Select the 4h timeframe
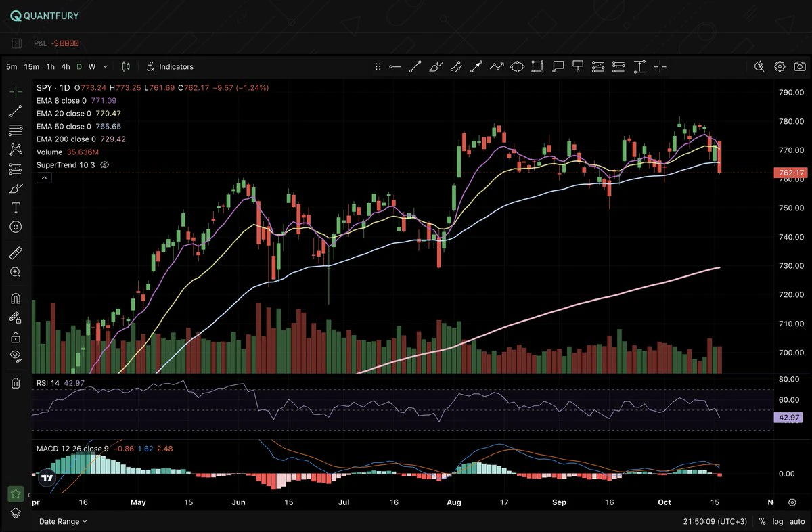The image size is (812, 532). point(66,66)
